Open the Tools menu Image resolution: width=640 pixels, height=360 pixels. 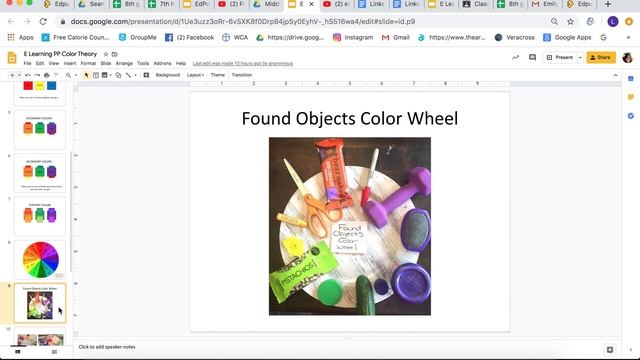point(143,64)
